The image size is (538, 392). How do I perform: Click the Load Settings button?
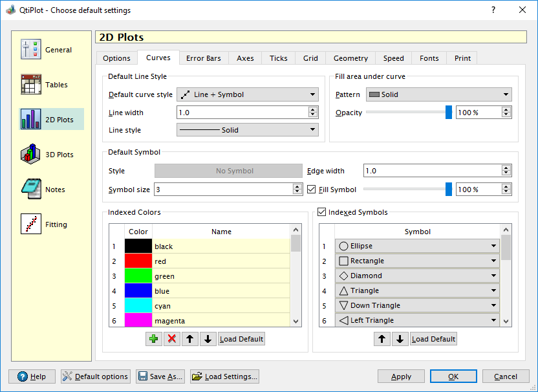tap(224, 376)
